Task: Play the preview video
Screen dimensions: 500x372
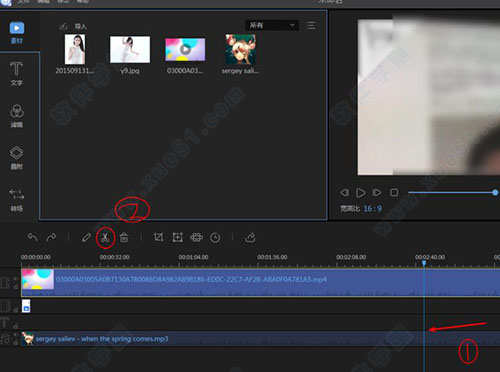Action: coord(360,193)
